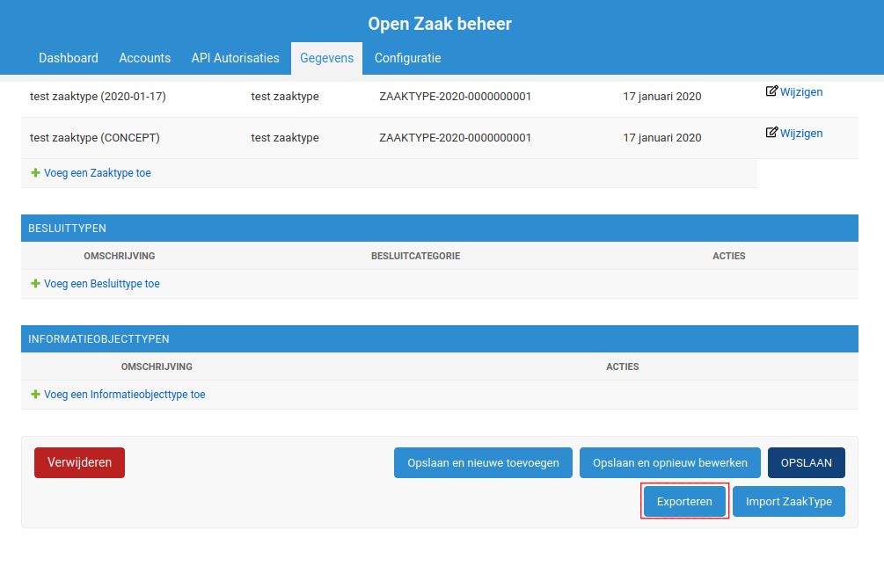Screen dimensions: 884x588
Task: Click the Voeg een Besluittype toe link
Action: 102,284
